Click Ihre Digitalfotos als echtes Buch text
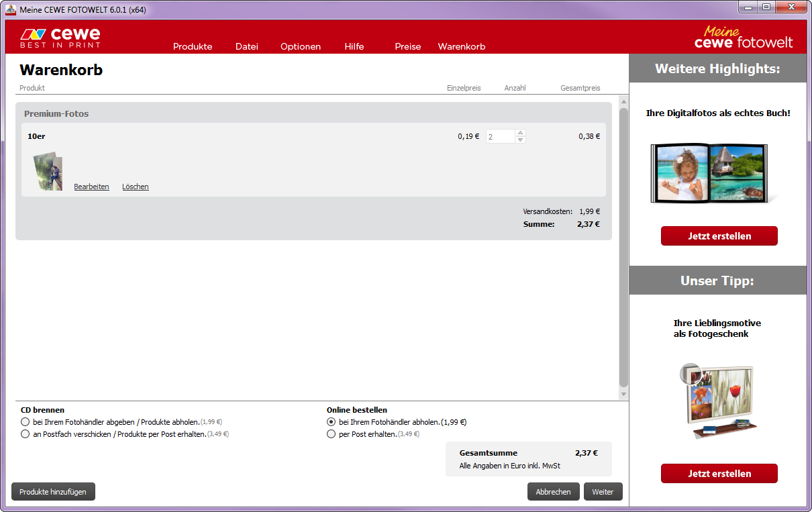Screen dimensions: 812x512 pyautogui.click(x=718, y=113)
